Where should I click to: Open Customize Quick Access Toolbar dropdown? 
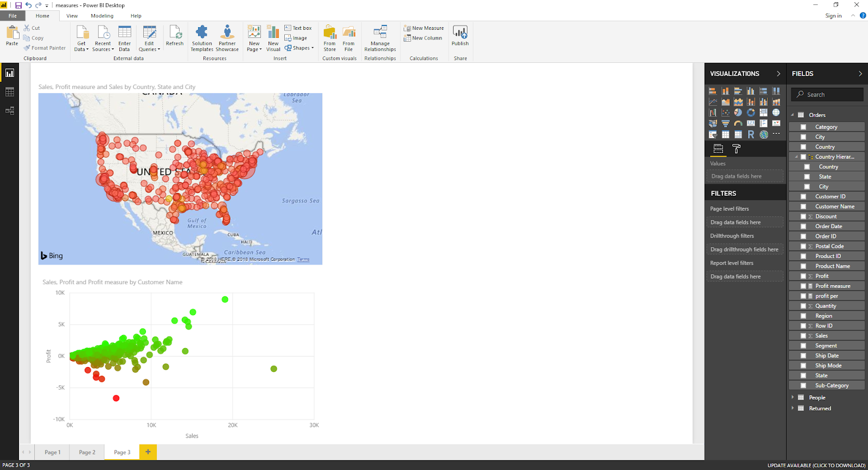(47, 5)
